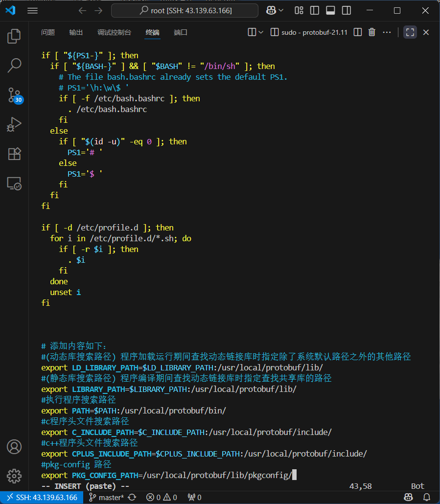Switch to the 输出 tab
Image resolution: width=440 pixels, height=504 pixels.
(x=76, y=32)
